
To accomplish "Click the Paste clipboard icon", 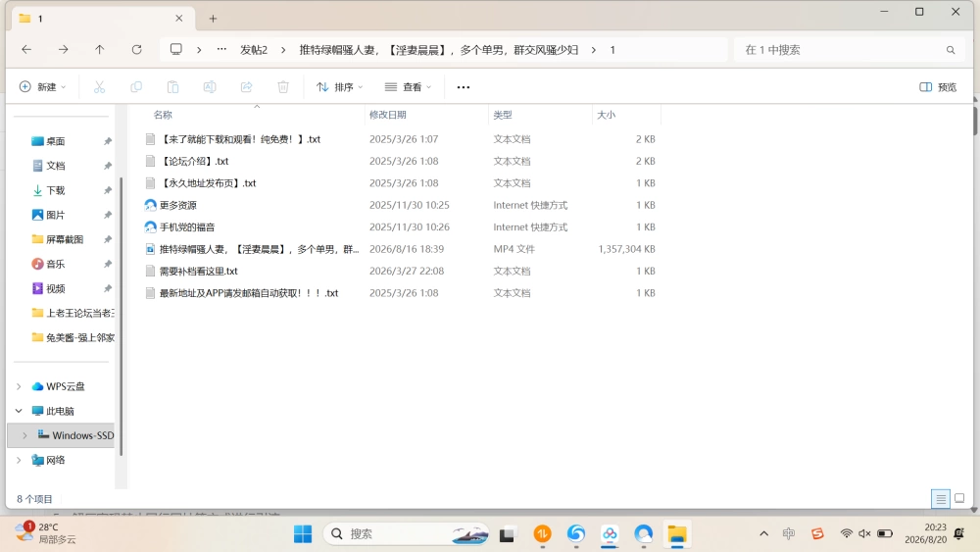I will 172,87.
